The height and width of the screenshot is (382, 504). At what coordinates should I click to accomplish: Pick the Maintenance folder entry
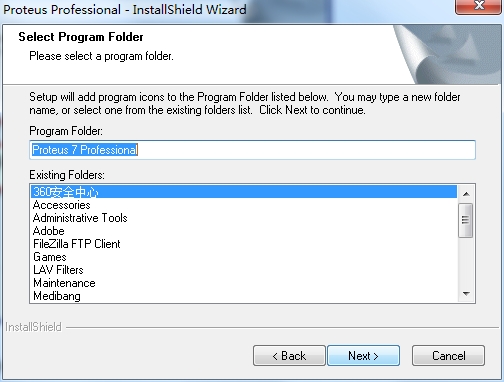click(244, 283)
